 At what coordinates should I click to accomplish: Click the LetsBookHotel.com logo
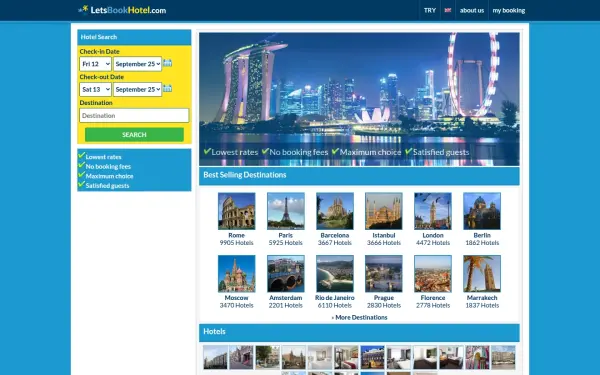coord(122,10)
